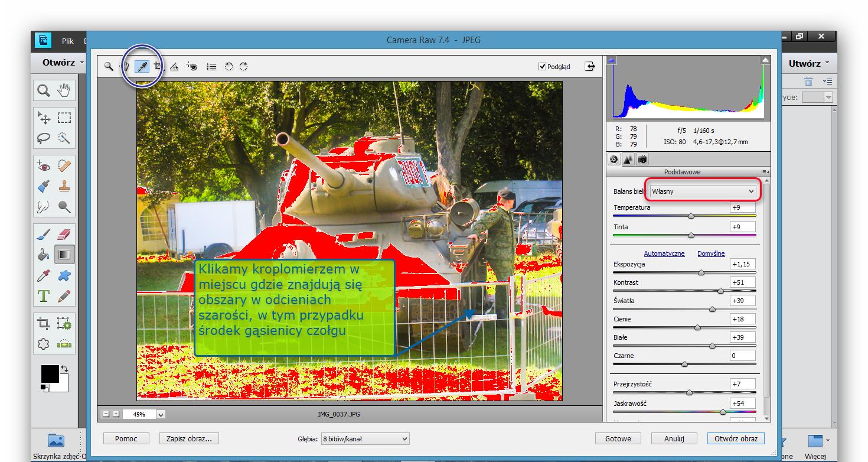
Task: Pick the White Balance eyedropper tool
Action: point(142,67)
